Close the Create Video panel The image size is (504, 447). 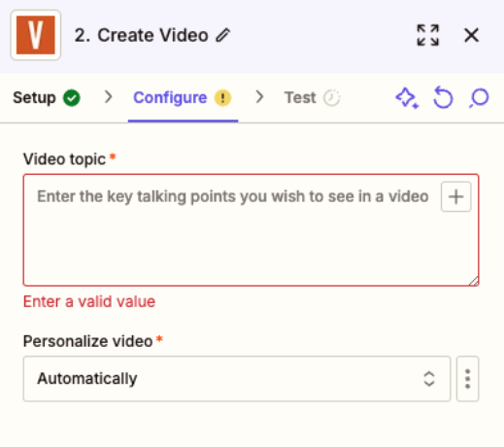471,35
